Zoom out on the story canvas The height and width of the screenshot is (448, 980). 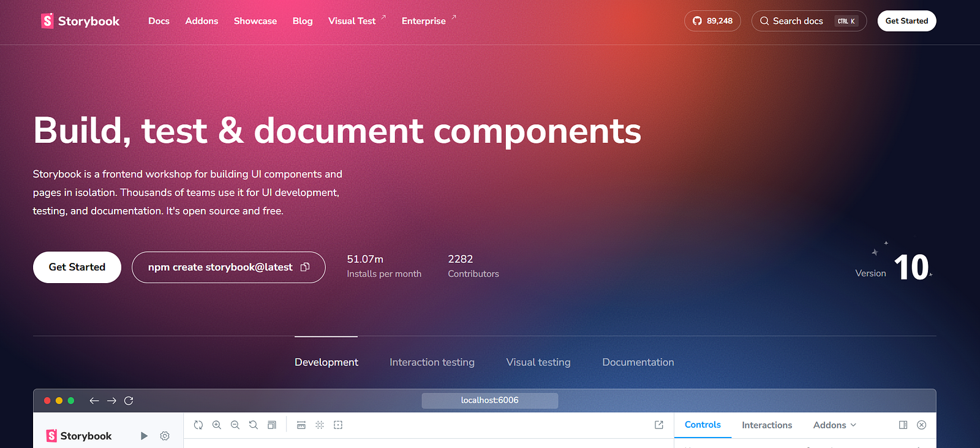coord(235,425)
